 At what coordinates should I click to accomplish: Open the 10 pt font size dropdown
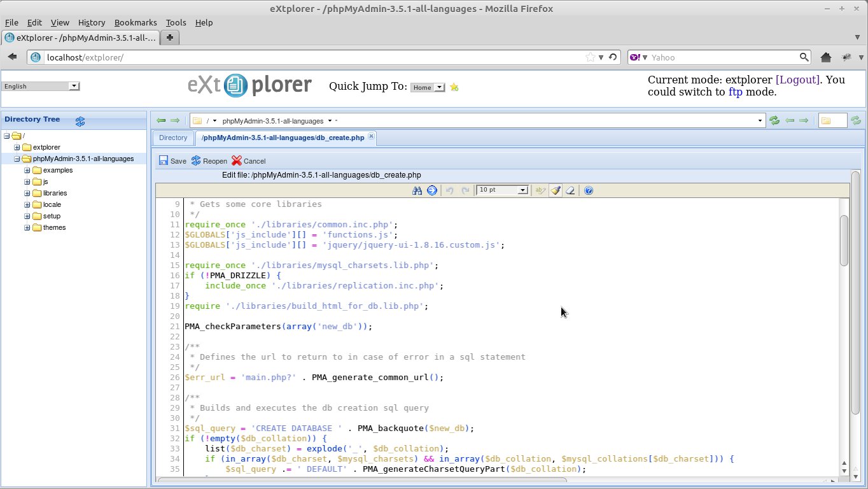[x=503, y=190]
